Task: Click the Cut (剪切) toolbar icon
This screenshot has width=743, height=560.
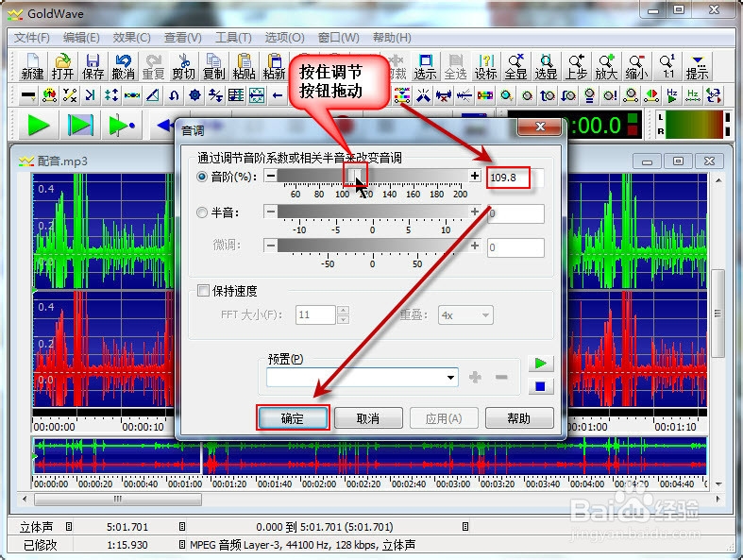Action: pyautogui.click(x=183, y=66)
